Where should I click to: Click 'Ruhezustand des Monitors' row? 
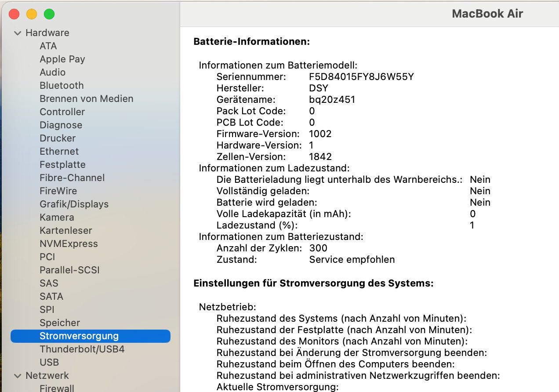pos(342,341)
